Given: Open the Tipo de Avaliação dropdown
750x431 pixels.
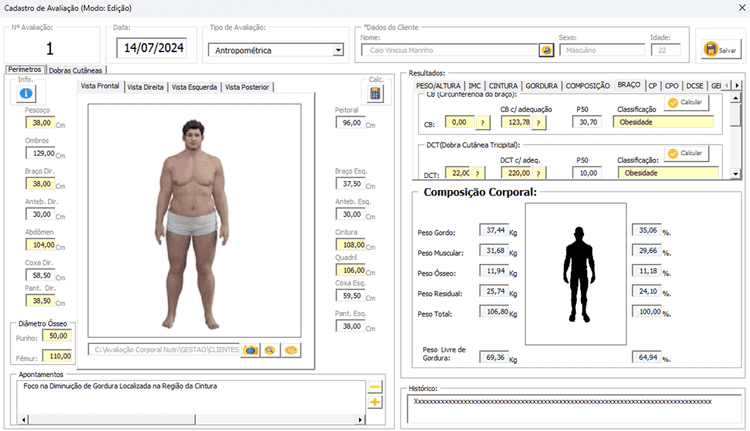Looking at the screenshot, I should pyautogui.click(x=339, y=50).
